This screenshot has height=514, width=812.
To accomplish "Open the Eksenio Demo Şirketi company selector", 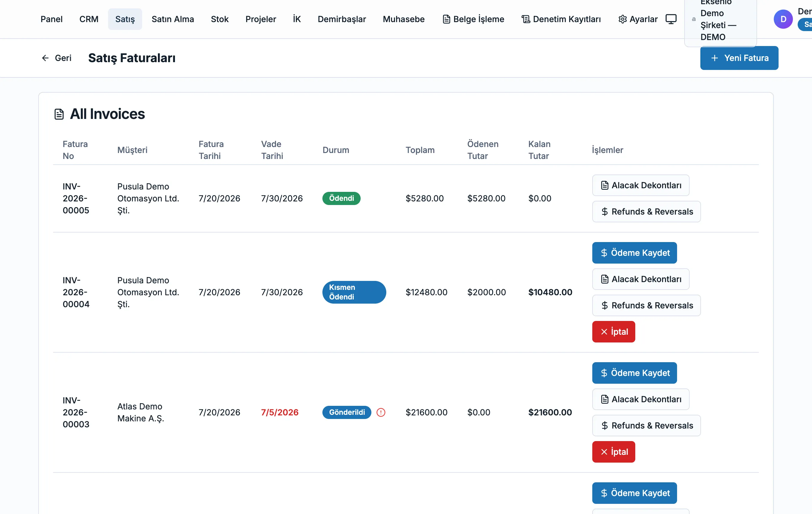I will pos(720,20).
